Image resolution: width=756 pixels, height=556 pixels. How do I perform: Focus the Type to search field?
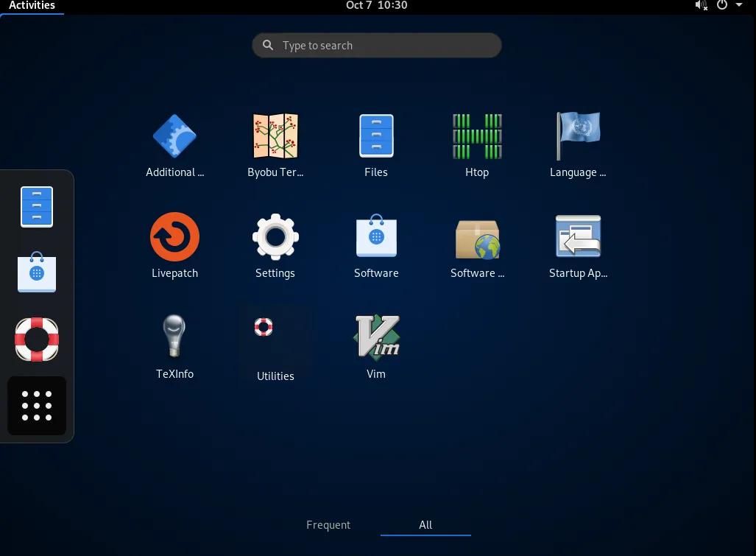377,46
